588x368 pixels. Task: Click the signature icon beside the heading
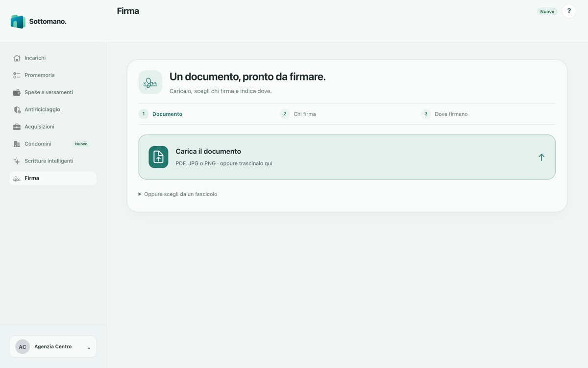tap(150, 82)
